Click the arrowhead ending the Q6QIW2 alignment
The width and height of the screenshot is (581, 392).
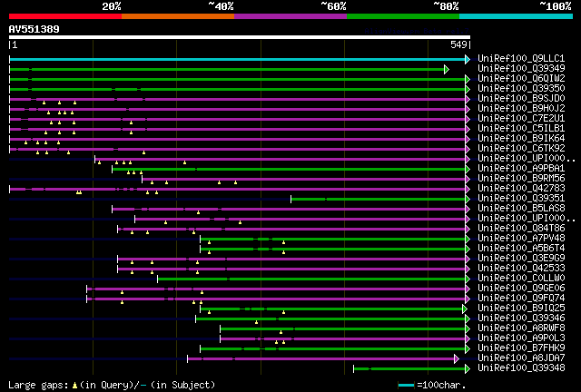(x=468, y=79)
